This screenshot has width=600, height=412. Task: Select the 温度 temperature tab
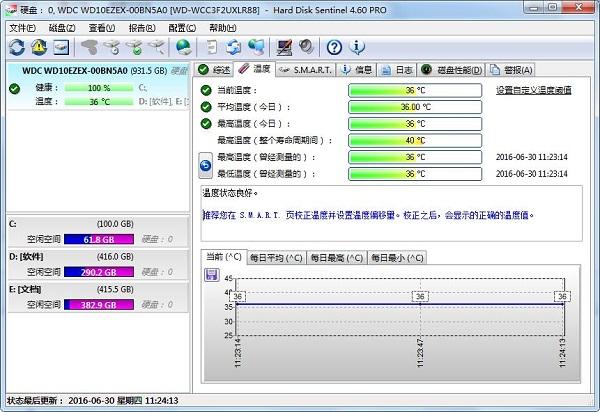pos(255,69)
